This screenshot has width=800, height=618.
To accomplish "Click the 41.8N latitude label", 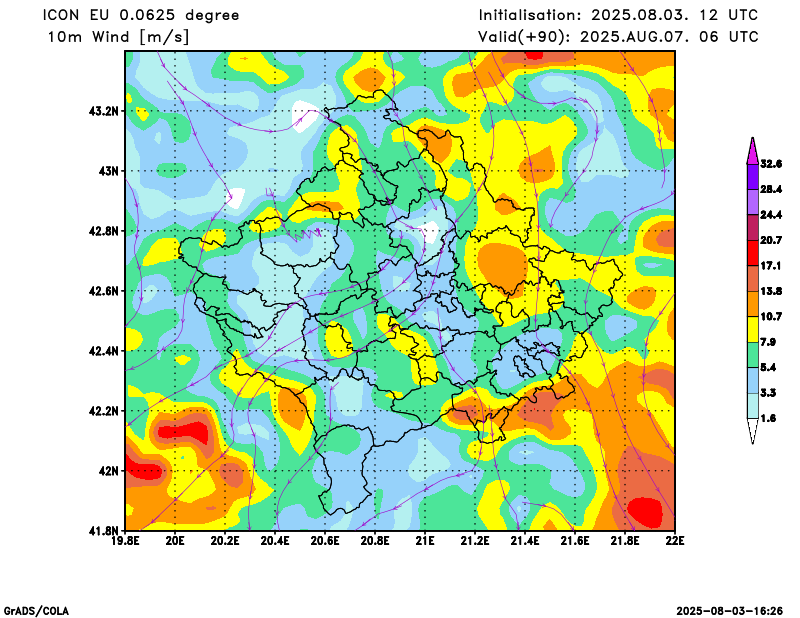I will (104, 531).
